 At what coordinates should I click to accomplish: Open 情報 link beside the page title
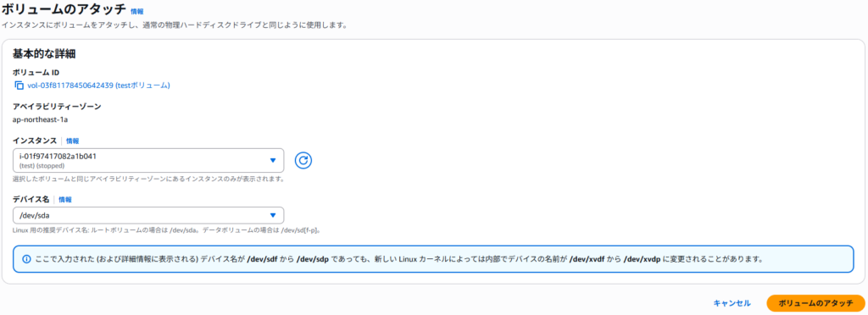click(x=136, y=11)
